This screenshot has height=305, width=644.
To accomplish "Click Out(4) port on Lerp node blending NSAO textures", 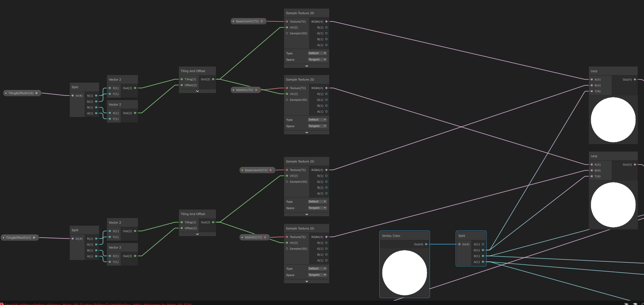I will (x=635, y=165).
